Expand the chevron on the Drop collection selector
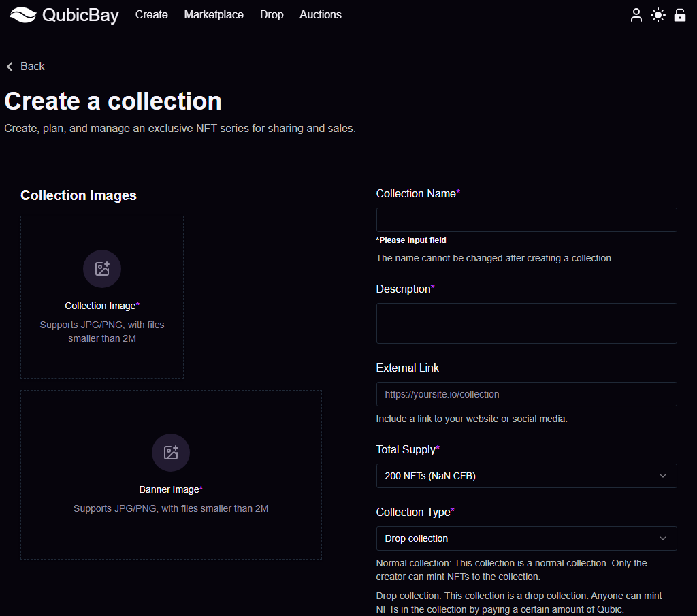The image size is (697, 616). click(662, 538)
